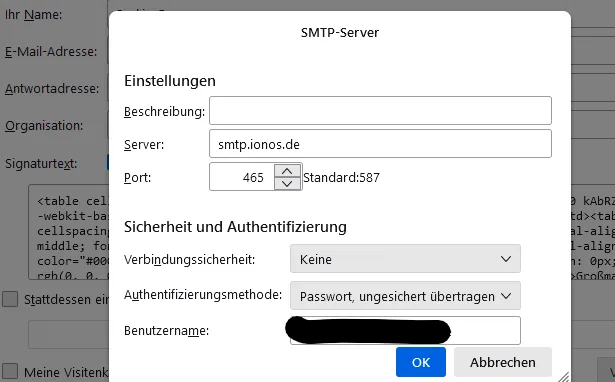
Task: Toggle the Meine Visitenkarte checkbox
Action: pos(10,371)
